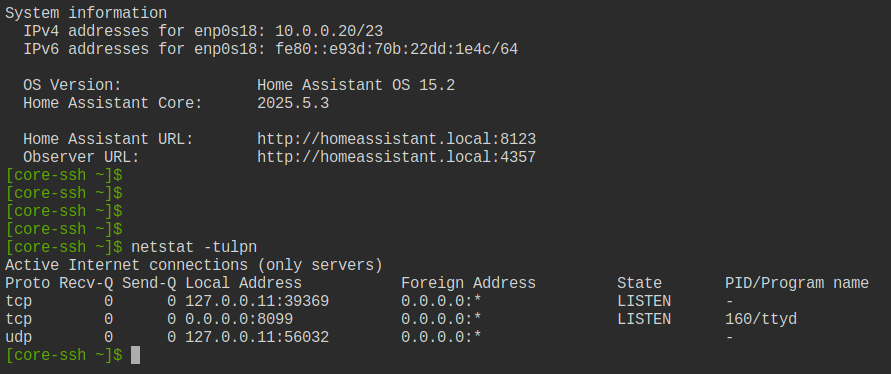Click the Home Assistant Core version 2025.5.3
The height and width of the screenshot is (374, 891).
pyautogui.click(x=293, y=103)
